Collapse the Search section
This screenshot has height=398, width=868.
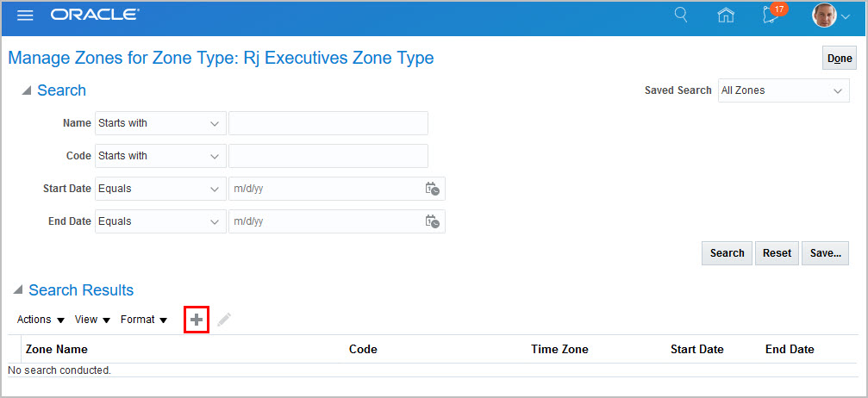(x=26, y=90)
